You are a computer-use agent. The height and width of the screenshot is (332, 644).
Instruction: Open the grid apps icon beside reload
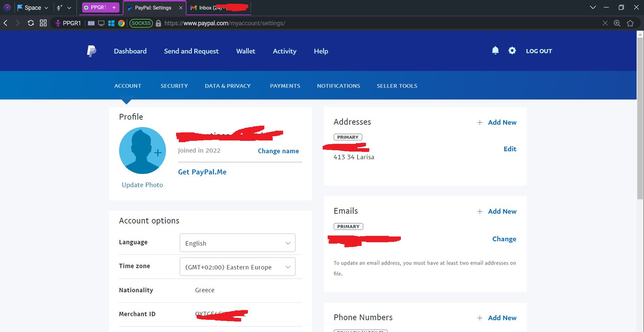pos(43,23)
